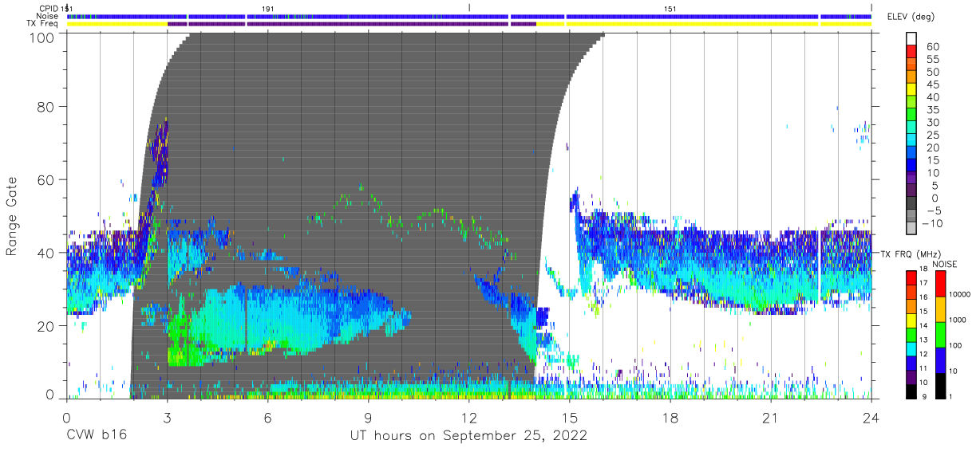The width and height of the screenshot is (980, 452).
Task: Click the 18 hour x-axis tick label
Action: pyautogui.click(x=670, y=417)
